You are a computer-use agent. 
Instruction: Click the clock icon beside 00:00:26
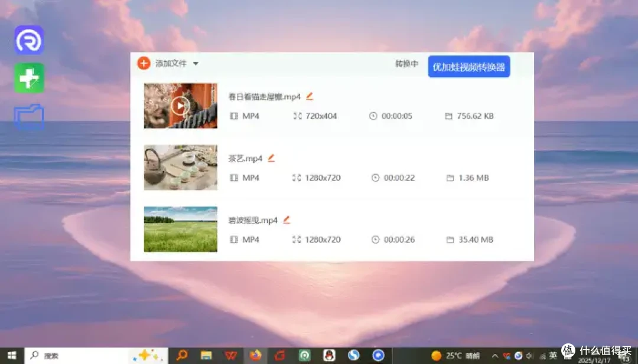(376, 240)
